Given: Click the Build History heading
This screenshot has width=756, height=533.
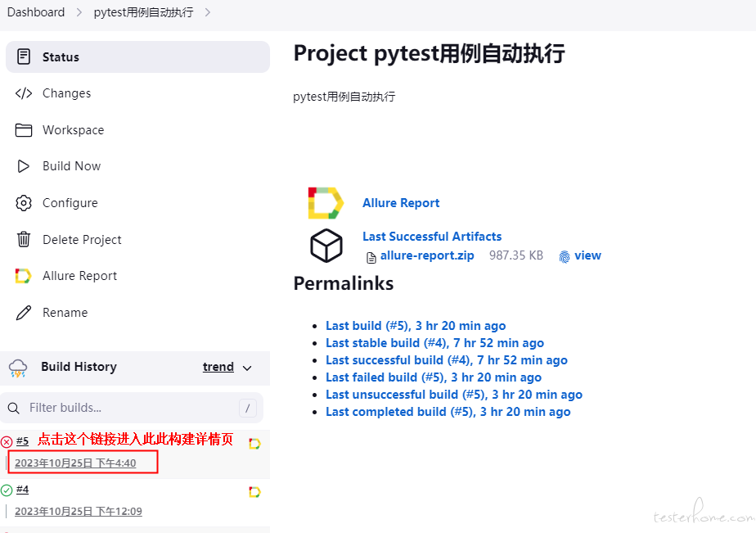Looking at the screenshot, I should [x=79, y=367].
